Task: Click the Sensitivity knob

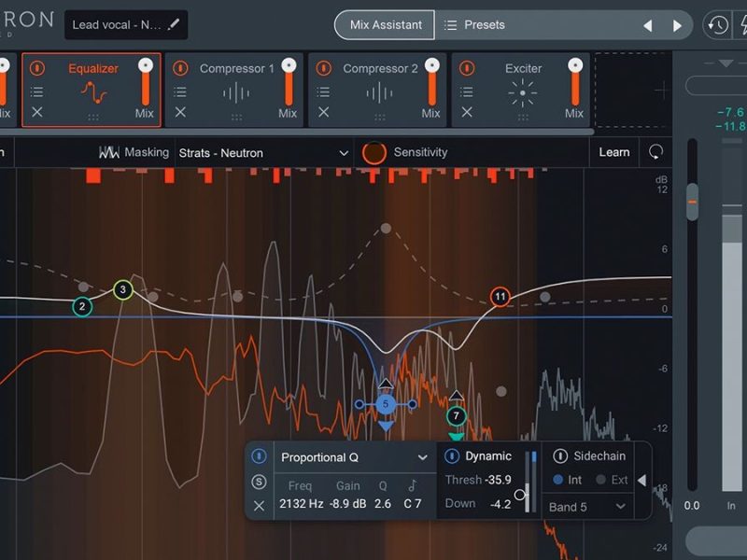Action: tap(374, 153)
